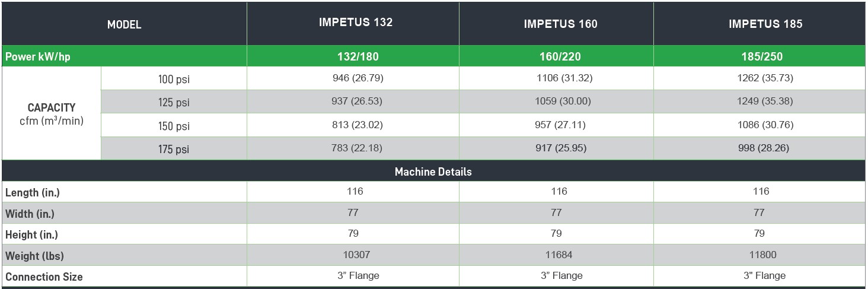The width and height of the screenshot is (868, 289).
Task: Click the Power kW/hp row label
Action: pos(39,57)
